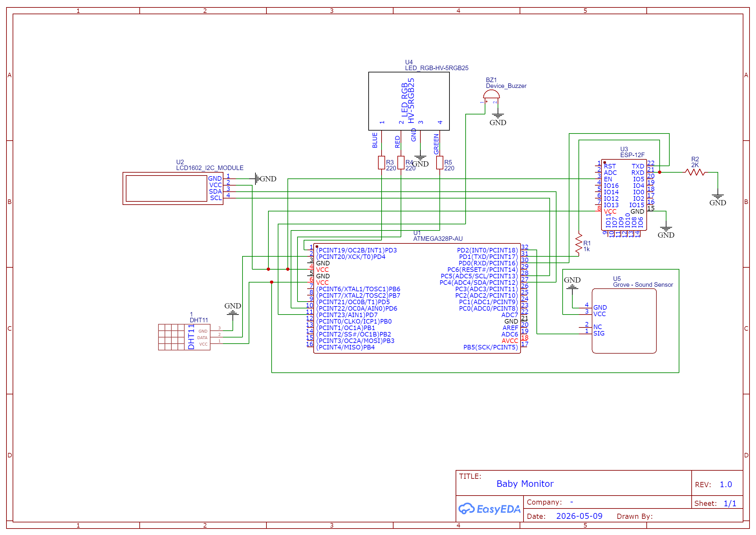This screenshot has height=535, width=756.
Task: Select the LCD1602_I2C_MODULE label
Action: [210, 168]
